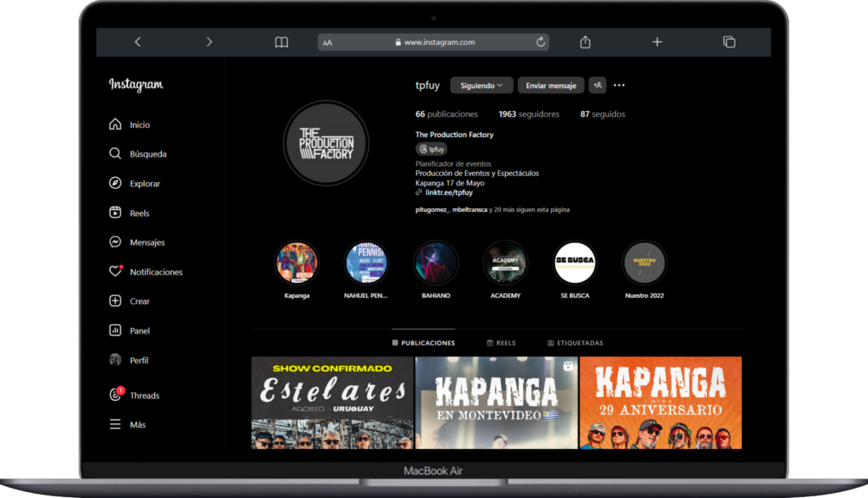Screen dimensions: 868x498
Task: Open Perfil from the sidebar
Action: tap(129, 360)
